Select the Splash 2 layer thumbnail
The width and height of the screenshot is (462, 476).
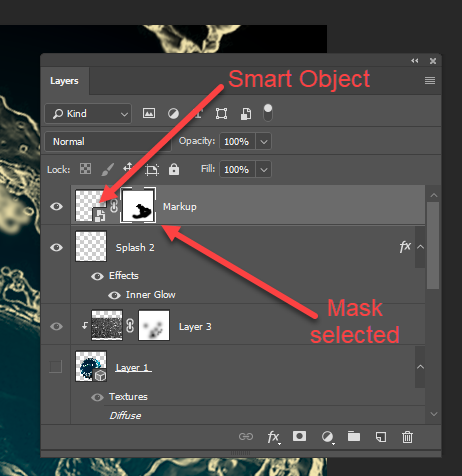[x=91, y=246]
